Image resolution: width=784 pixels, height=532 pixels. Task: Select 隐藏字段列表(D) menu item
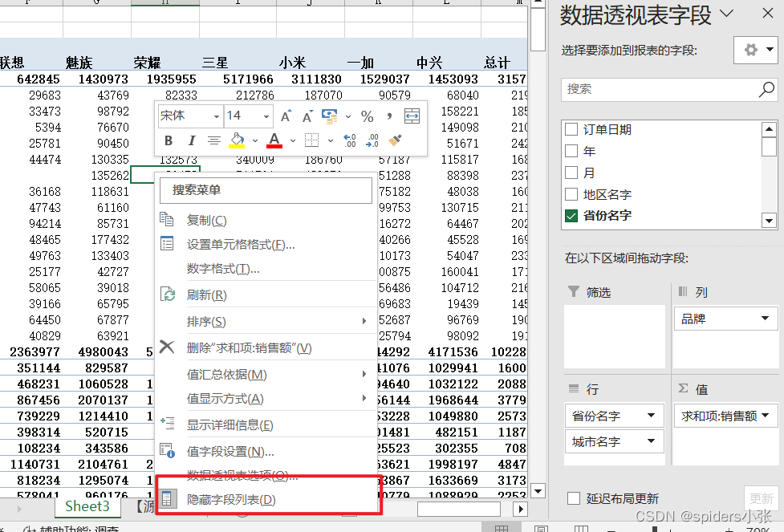point(266,499)
